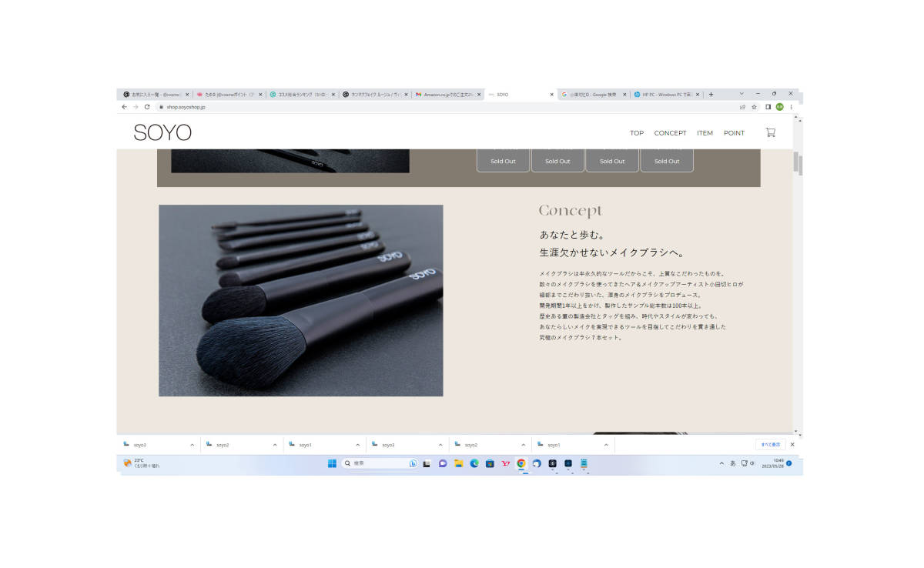The width and height of the screenshot is (924, 568).
Task: Click the share page icon in address bar
Action: coord(742,107)
